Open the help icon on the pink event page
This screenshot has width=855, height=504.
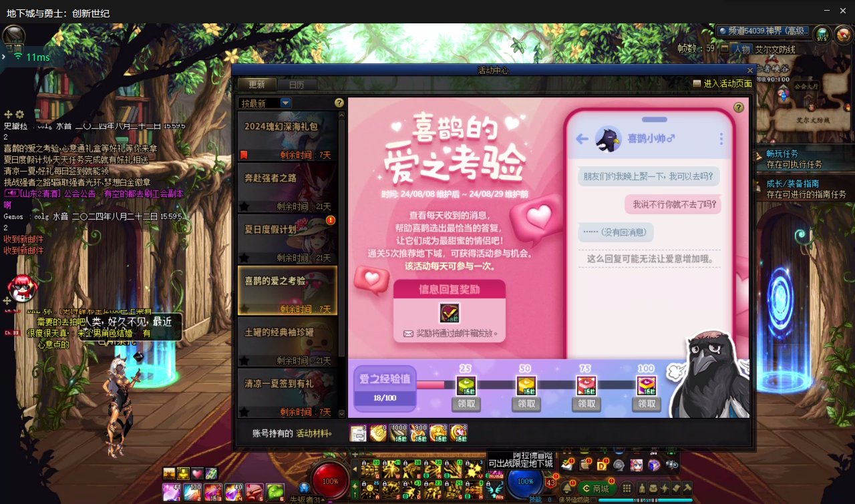[x=738, y=107]
